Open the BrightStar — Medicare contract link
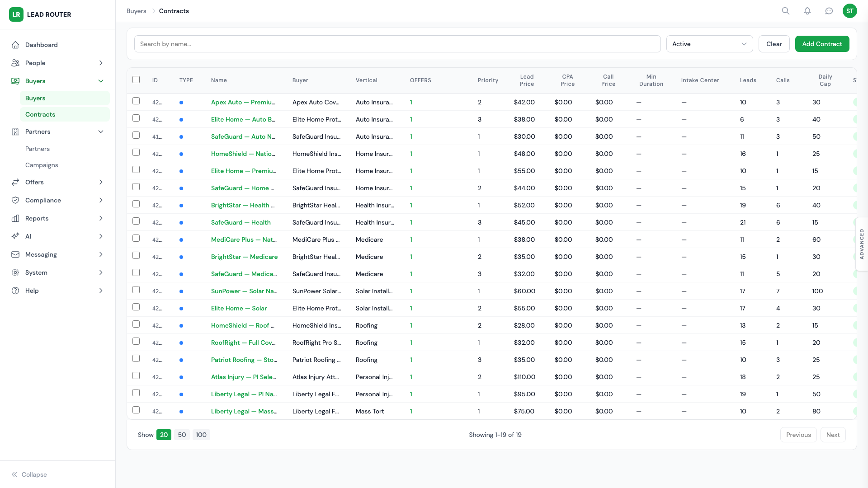The height and width of the screenshot is (488, 868). pyautogui.click(x=244, y=257)
